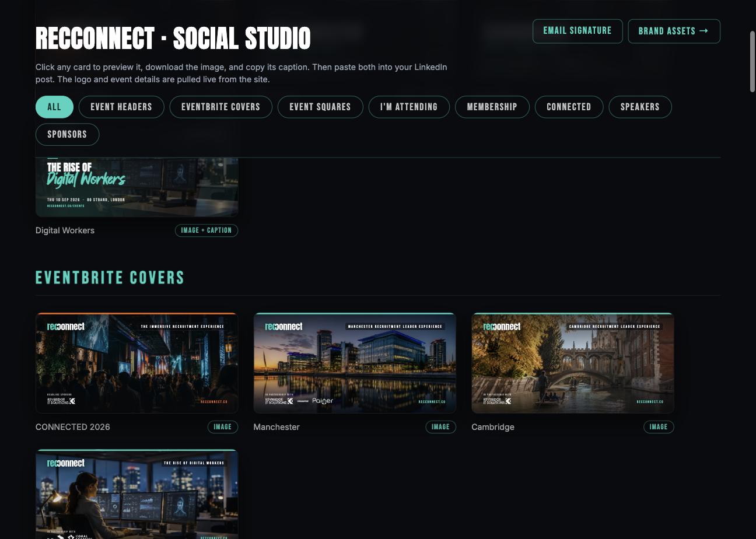Filter by Eventbrite Covers
Screen dimensions: 756x539
click(220, 107)
